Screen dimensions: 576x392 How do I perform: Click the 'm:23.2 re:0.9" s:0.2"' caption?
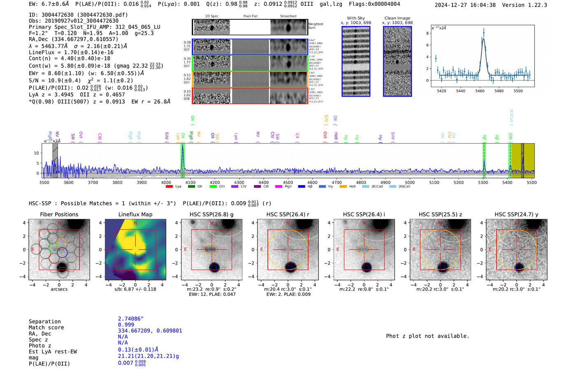[211, 289]
